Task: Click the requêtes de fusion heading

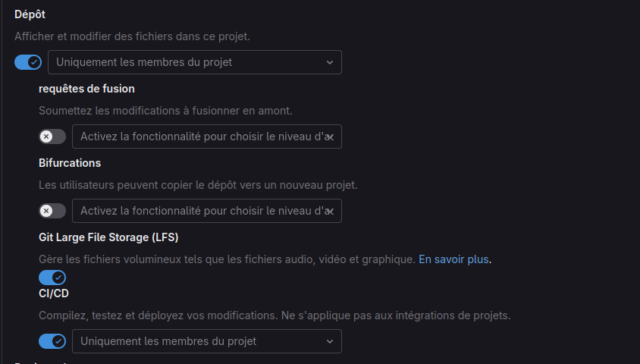Action: click(86, 89)
